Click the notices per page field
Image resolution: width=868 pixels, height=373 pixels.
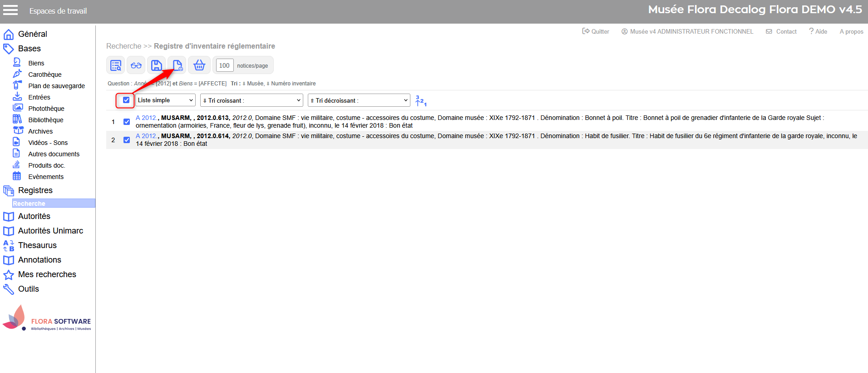pyautogui.click(x=224, y=65)
